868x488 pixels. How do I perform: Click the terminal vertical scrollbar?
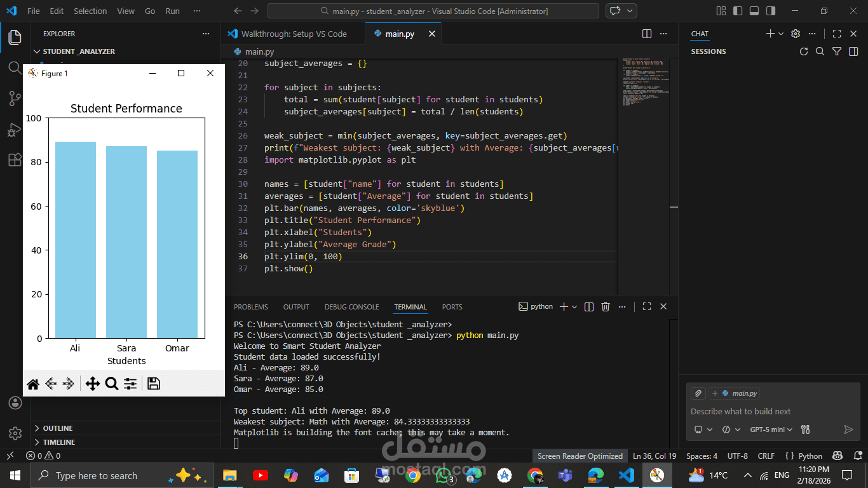point(673,384)
